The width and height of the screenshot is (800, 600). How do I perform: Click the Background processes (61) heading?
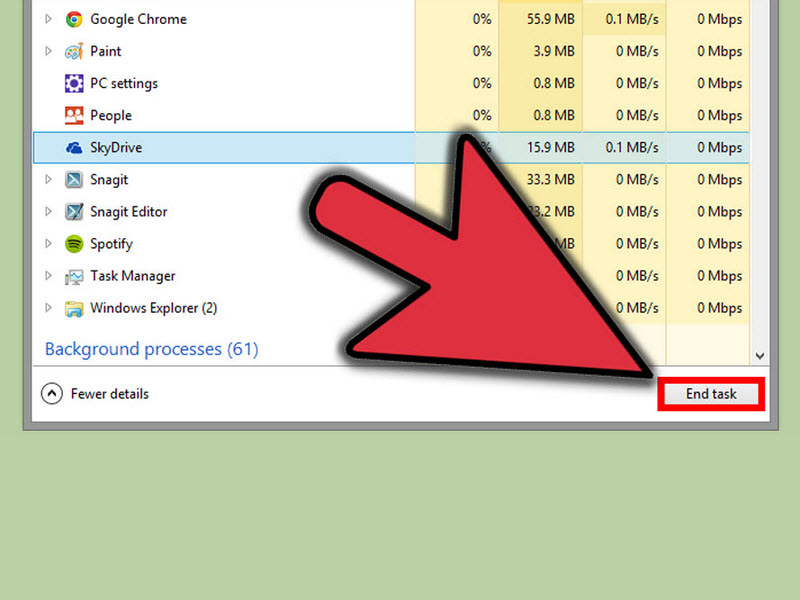coord(152,349)
